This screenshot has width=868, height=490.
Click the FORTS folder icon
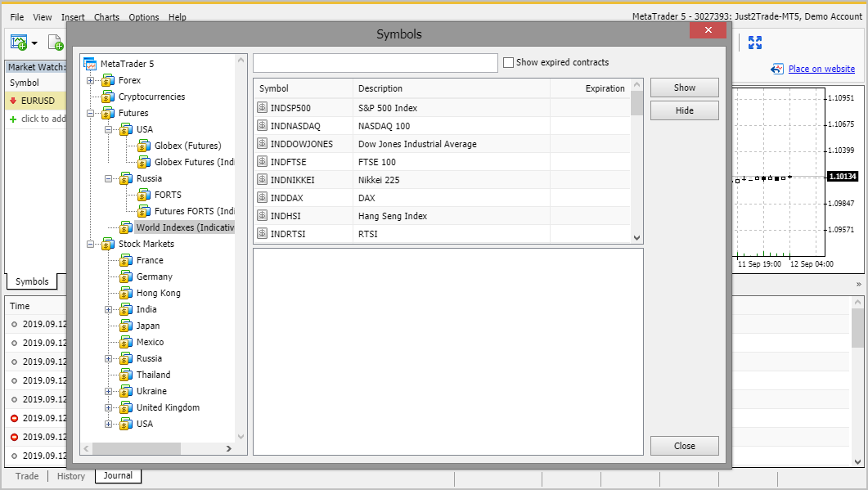tap(144, 195)
